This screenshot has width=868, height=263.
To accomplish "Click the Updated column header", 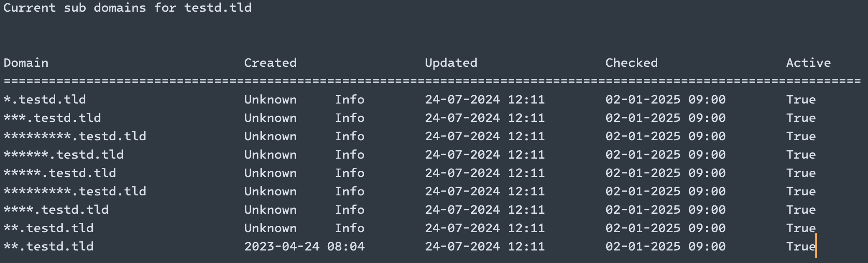I will tap(451, 63).
